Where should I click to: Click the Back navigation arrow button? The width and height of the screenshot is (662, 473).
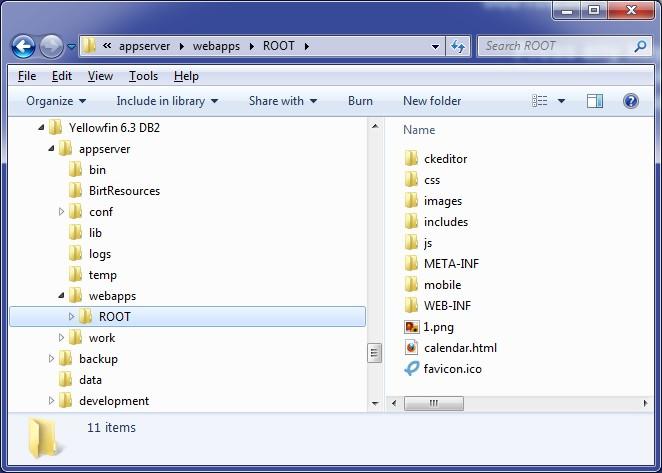coord(23,46)
